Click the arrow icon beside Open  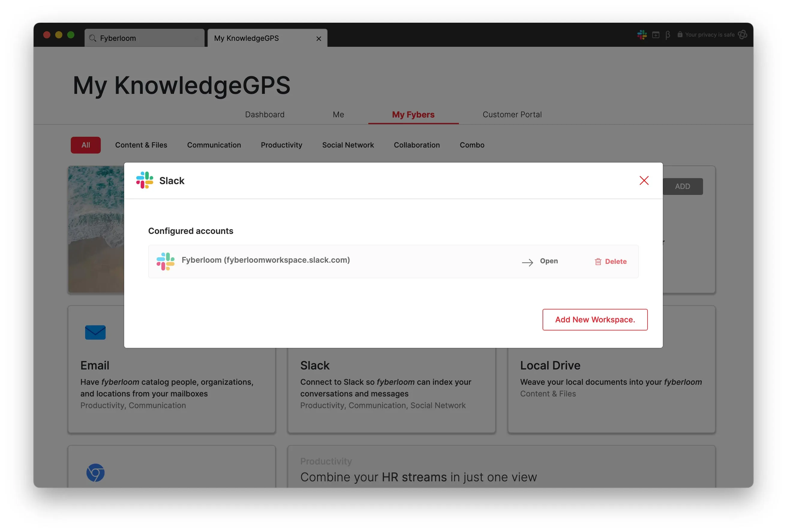coord(527,262)
